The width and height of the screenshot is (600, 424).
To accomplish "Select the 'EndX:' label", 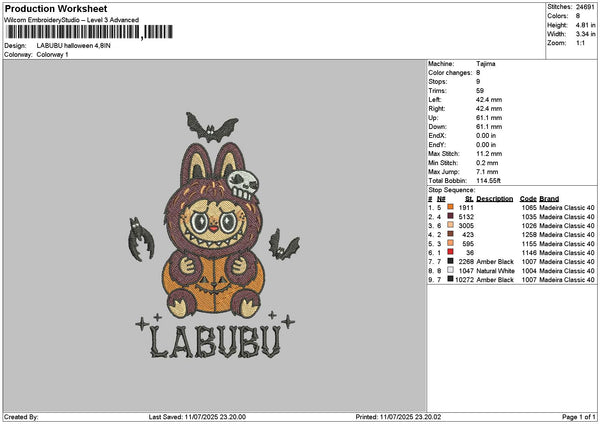I will pyautogui.click(x=437, y=135).
